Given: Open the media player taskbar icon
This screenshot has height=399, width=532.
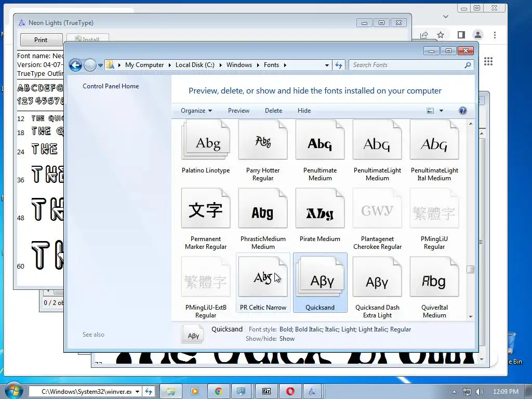Looking at the screenshot, I should click(195, 391).
